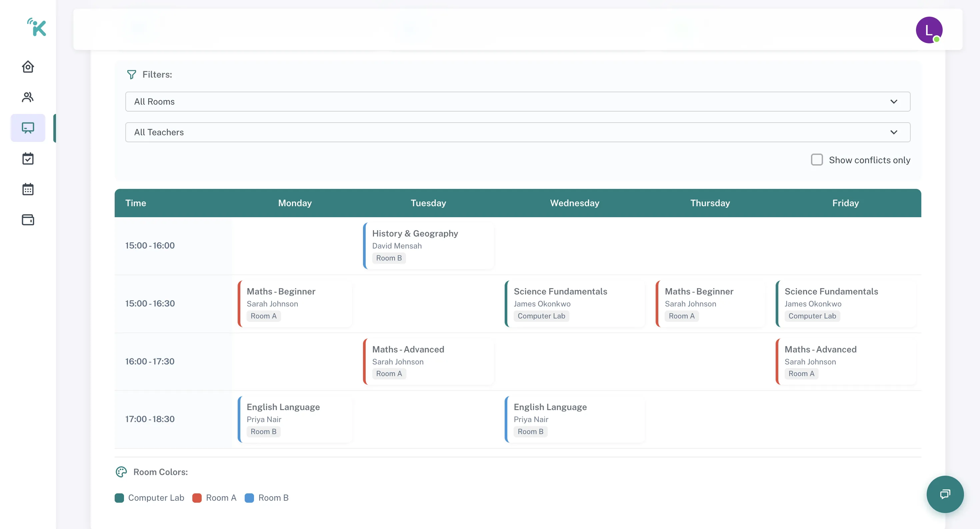Expand the All Rooms dropdown

click(x=517, y=102)
